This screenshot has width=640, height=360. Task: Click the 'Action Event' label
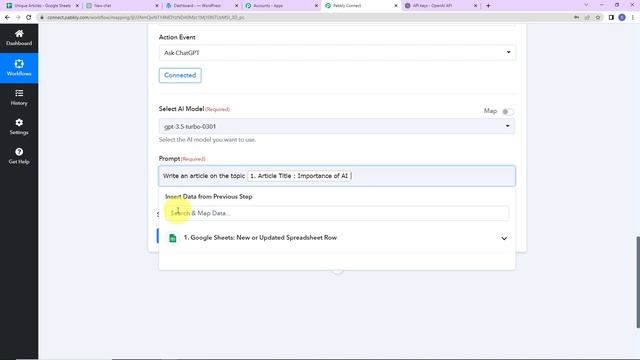coord(177,37)
